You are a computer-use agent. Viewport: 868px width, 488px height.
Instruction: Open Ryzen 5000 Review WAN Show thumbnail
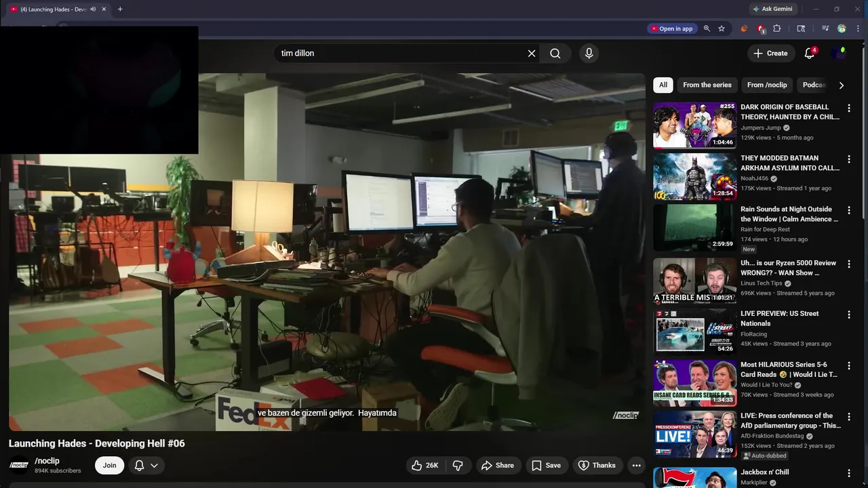click(x=694, y=281)
